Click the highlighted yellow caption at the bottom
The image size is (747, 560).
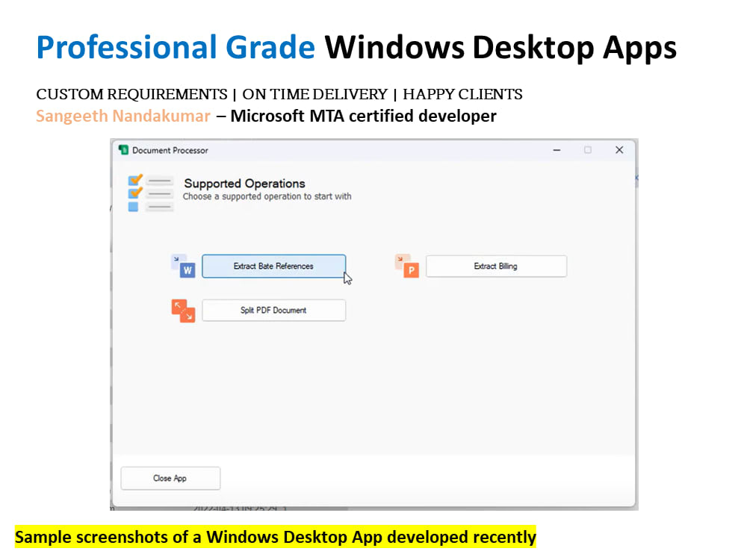pyautogui.click(x=276, y=537)
